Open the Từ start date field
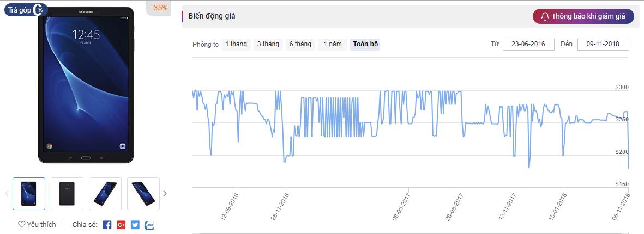Screen dimensions: 644x234 click(528, 44)
